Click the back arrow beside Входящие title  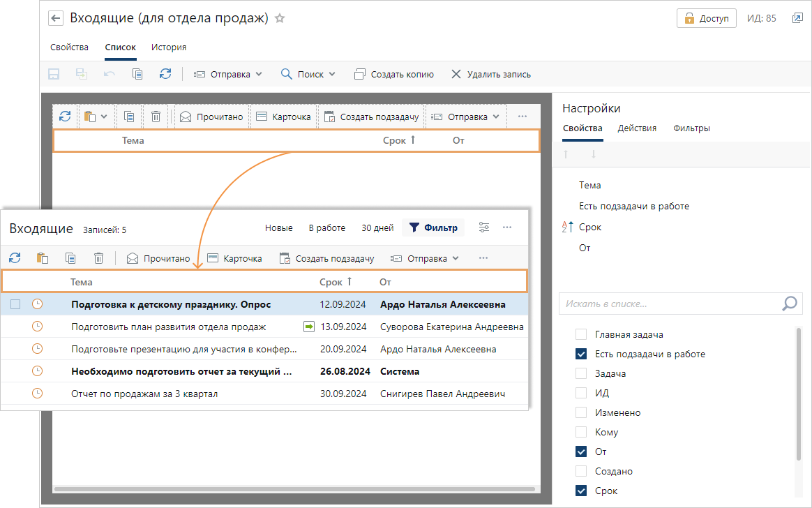(55, 18)
